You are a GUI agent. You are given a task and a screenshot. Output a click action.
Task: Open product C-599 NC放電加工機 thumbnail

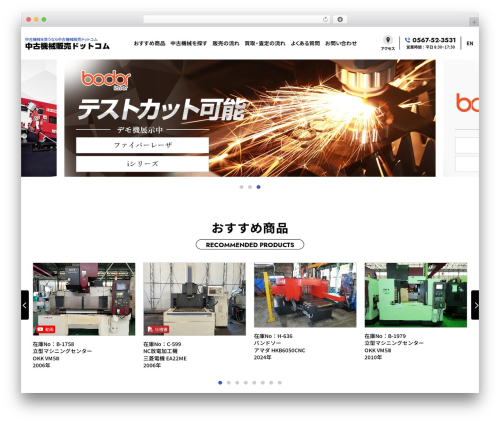195,299
